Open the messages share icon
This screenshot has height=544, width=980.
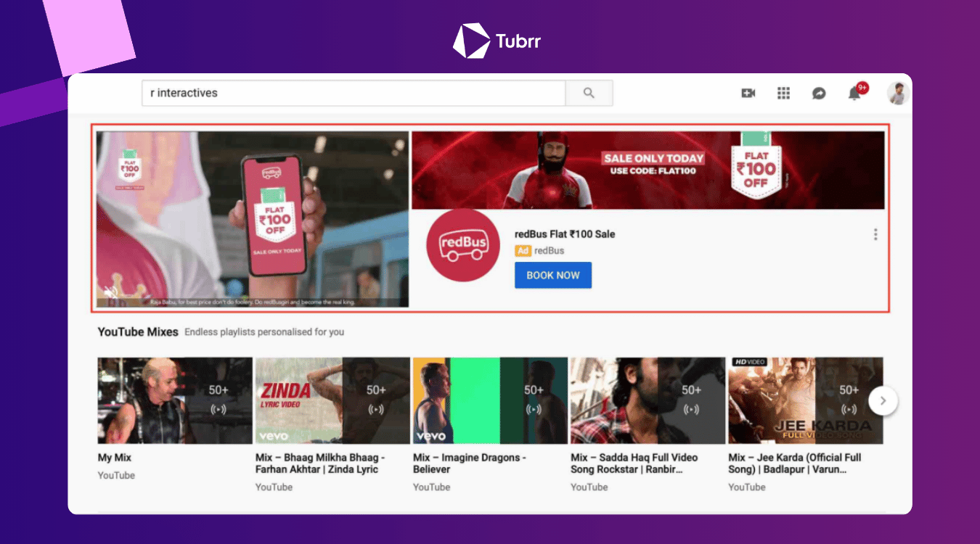tap(819, 93)
